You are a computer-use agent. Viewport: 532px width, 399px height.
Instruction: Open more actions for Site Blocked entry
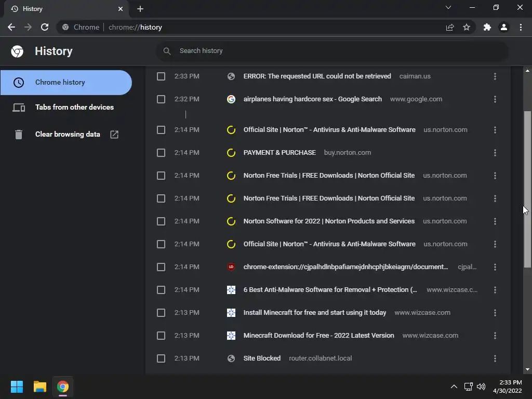(495, 358)
